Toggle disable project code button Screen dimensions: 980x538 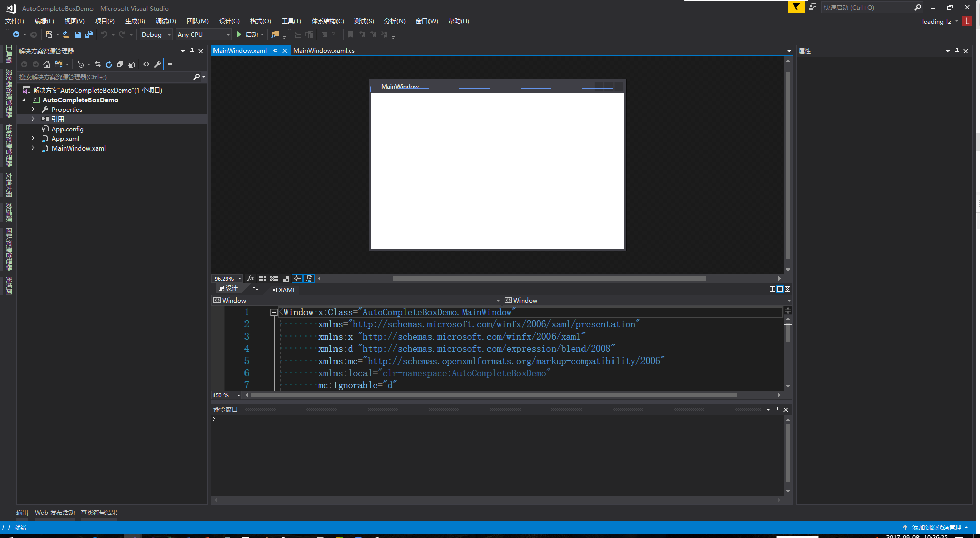(x=309, y=278)
